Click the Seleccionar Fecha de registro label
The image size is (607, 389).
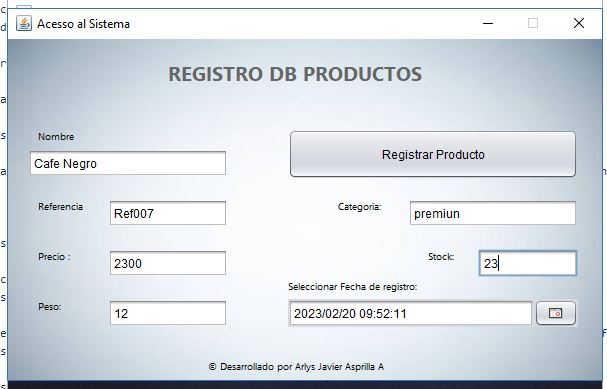pos(353,287)
